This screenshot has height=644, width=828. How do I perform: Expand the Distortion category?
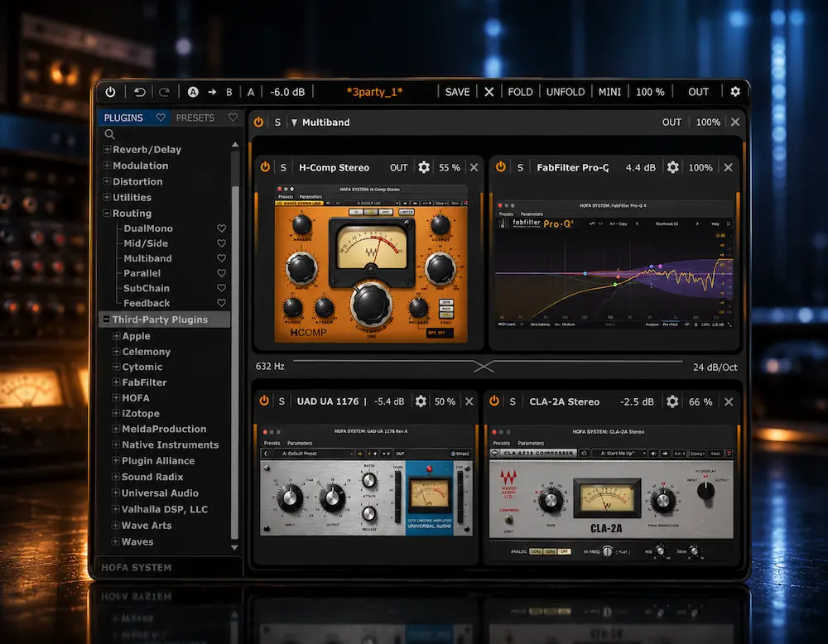click(107, 181)
